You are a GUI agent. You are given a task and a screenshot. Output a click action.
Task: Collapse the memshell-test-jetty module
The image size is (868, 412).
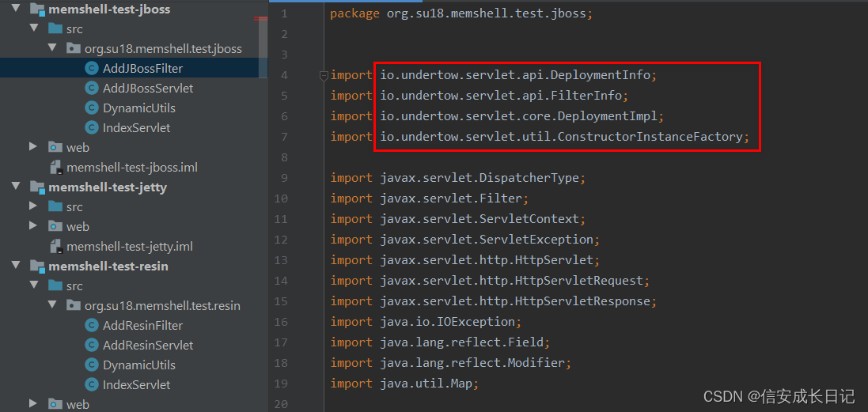16,186
